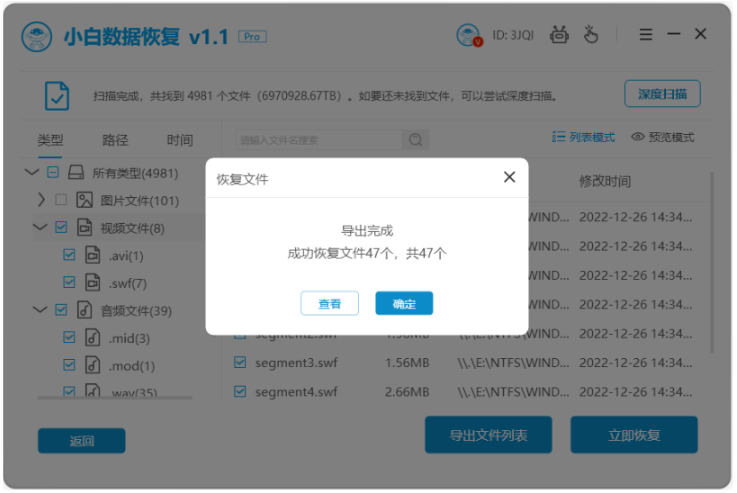Uncheck the .mid(3) checkbox

(69, 337)
